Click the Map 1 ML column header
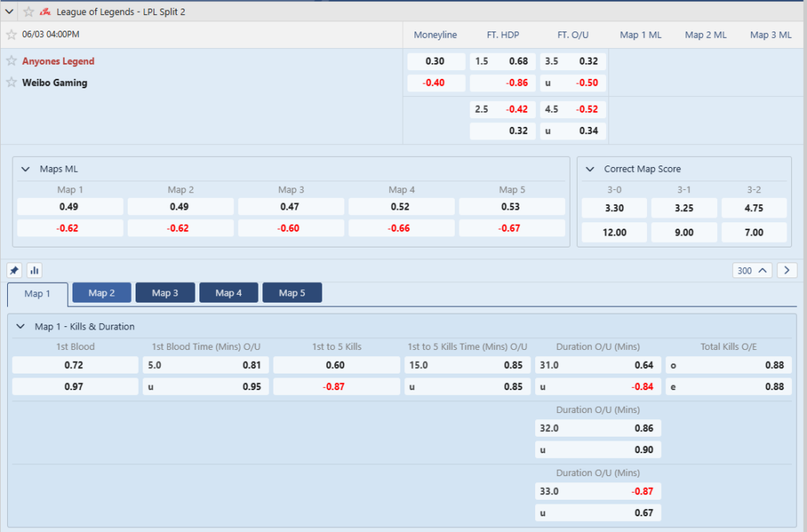 [640, 35]
